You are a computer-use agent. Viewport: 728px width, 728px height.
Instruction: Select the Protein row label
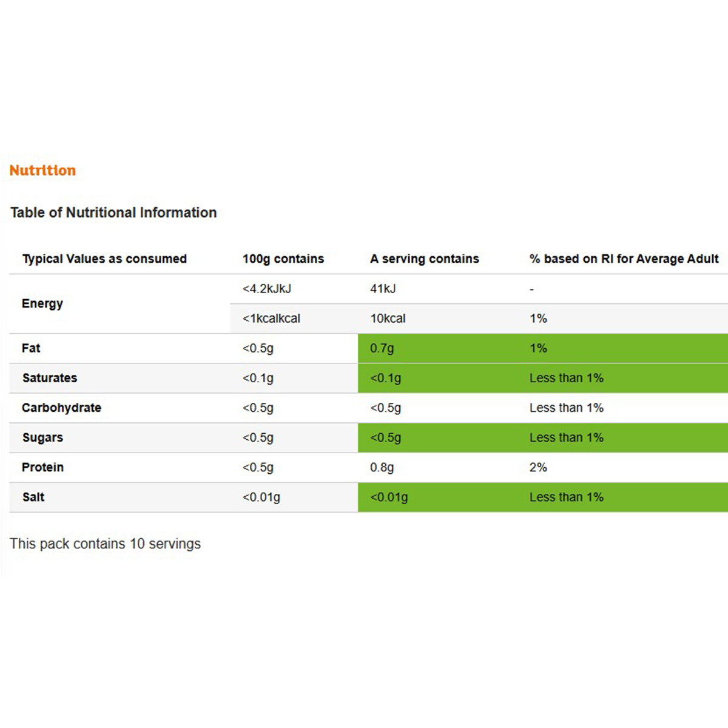42,467
